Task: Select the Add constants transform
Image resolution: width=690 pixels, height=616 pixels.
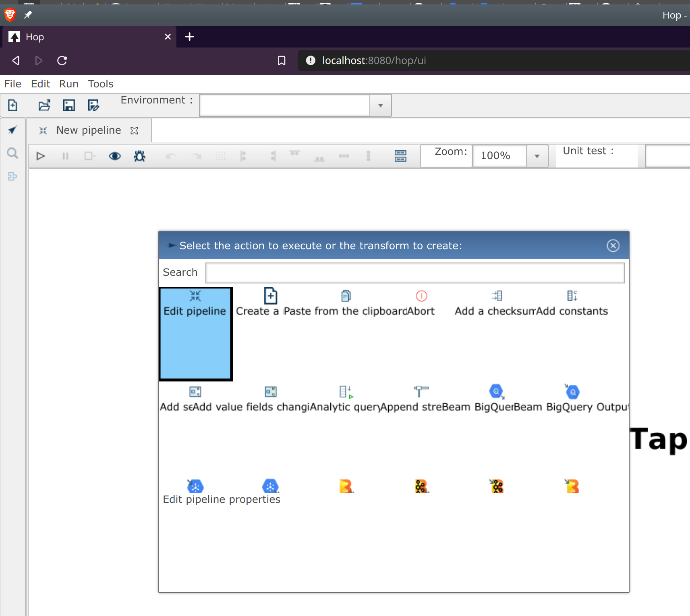Action: click(x=572, y=296)
